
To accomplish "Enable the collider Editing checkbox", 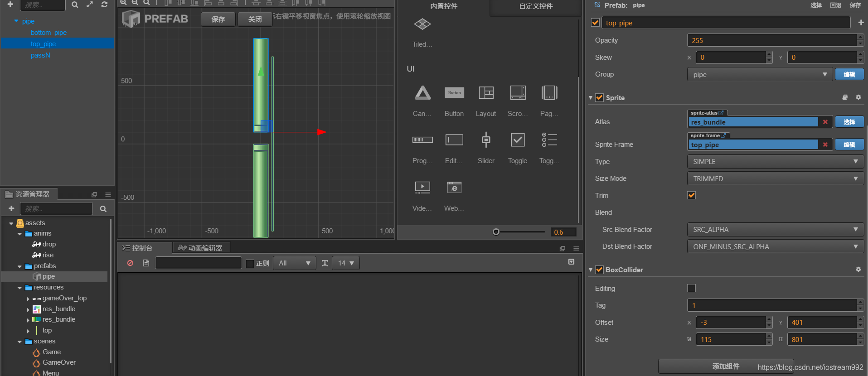I will [x=691, y=288].
